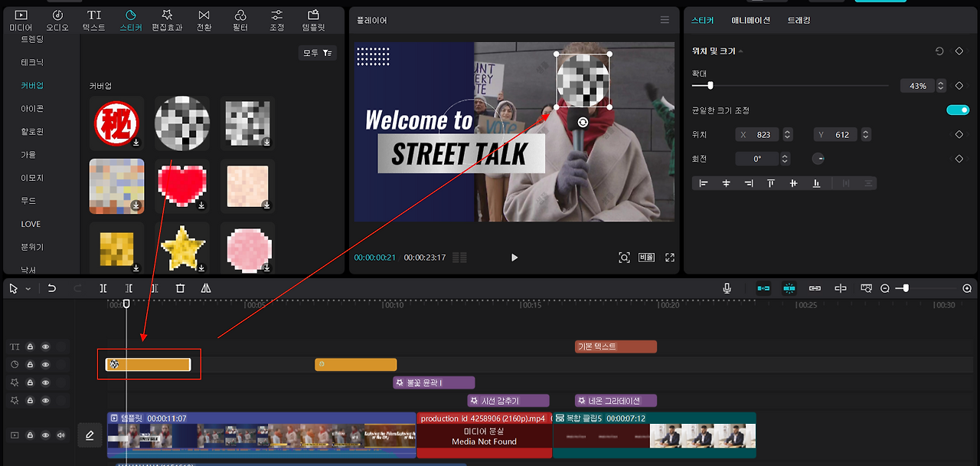Adjust the 확대 scale slider
The image size is (980, 466).
(x=710, y=86)
